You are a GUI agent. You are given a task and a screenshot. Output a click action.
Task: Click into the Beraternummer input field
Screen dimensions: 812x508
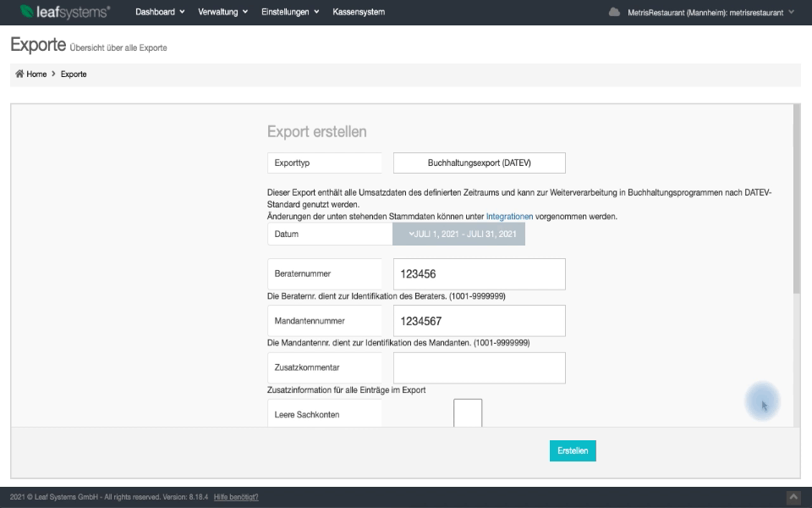click(x=479, y=274)
